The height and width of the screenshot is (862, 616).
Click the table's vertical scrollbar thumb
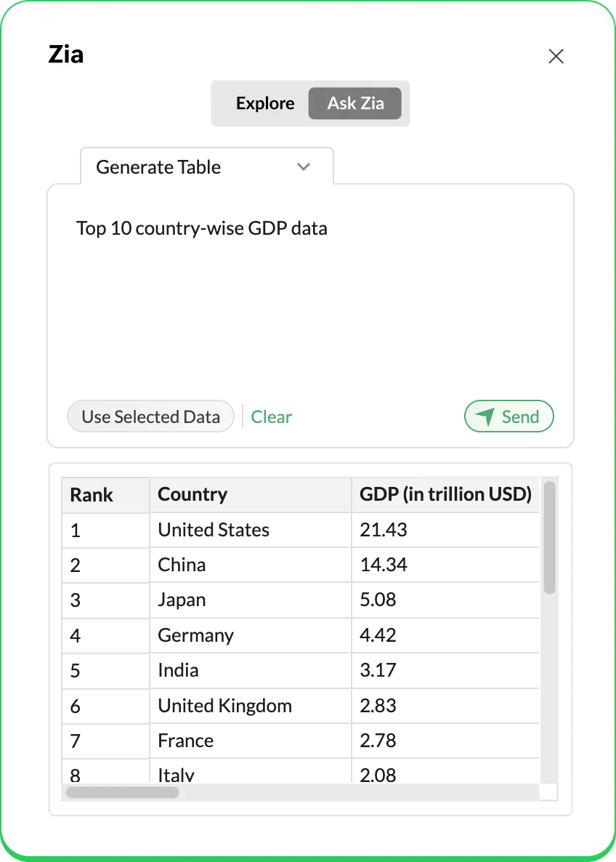click(550, 538)
